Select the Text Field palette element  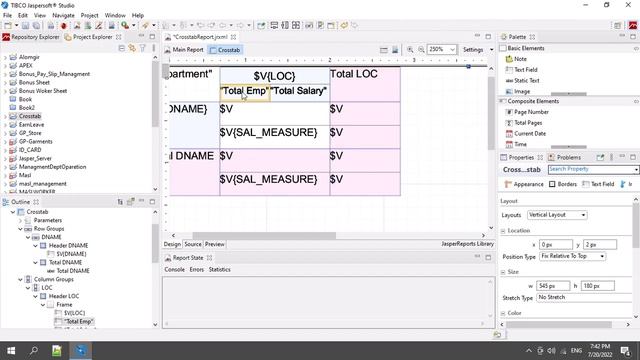tap(525, 70)
